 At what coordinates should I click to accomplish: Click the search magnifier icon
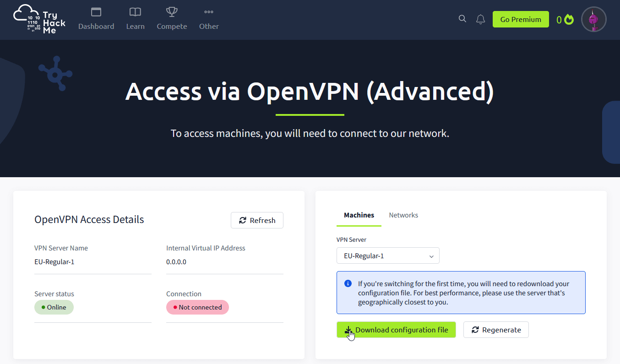pos(462,19)
